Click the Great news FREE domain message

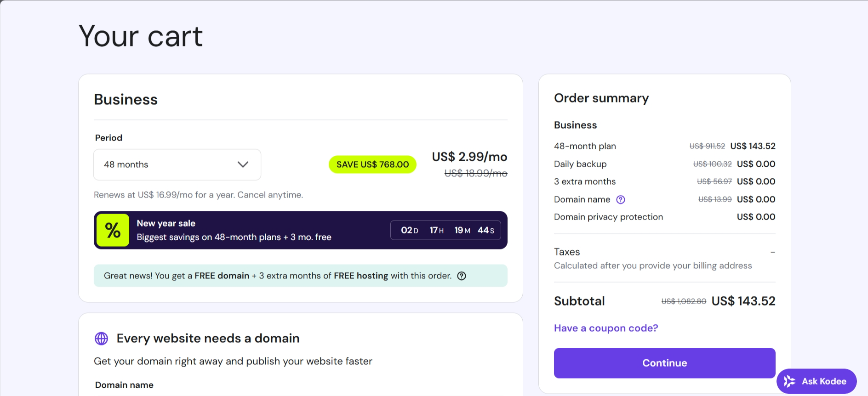(x=278, y=276)
